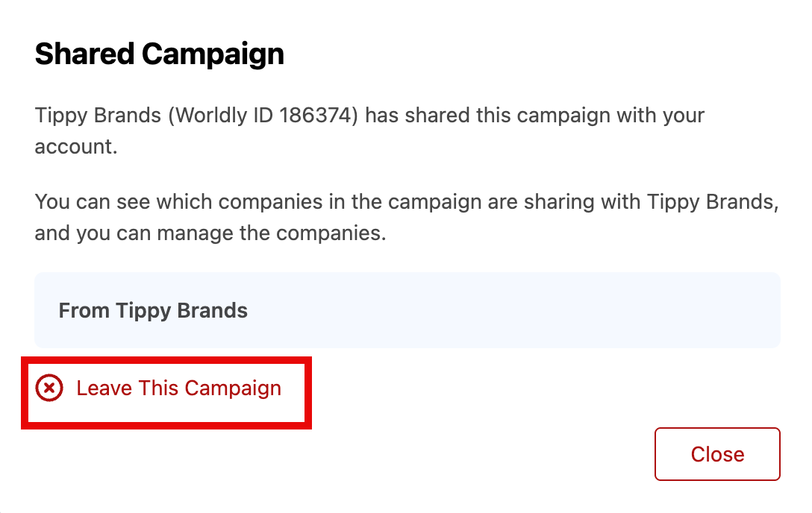Click the word Leave in the red link
This screenshot has height=513, width=812.
click(x=104, y=388)
